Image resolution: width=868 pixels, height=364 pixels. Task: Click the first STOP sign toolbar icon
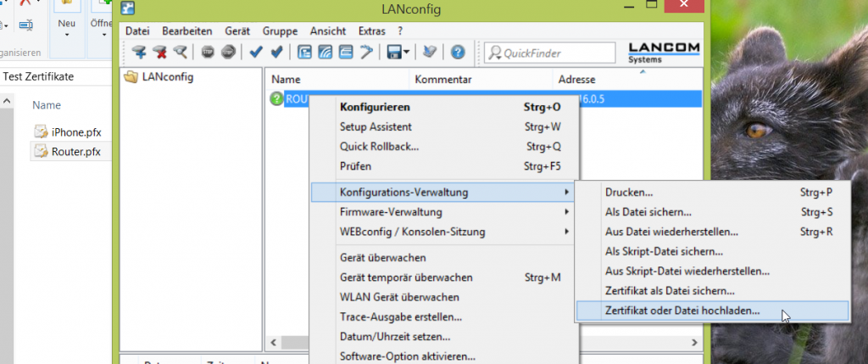point(209,53)
